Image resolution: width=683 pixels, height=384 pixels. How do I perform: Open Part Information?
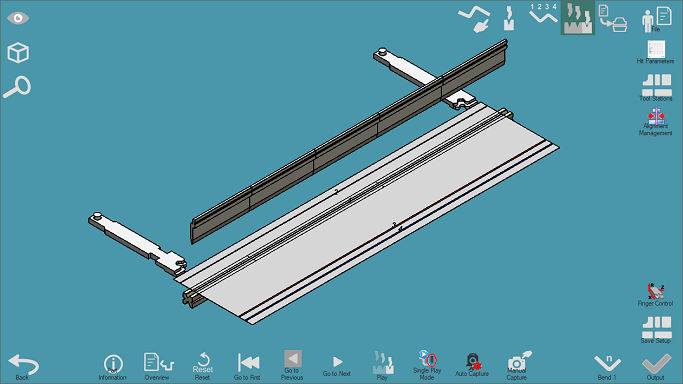click(x=113, y=367)
